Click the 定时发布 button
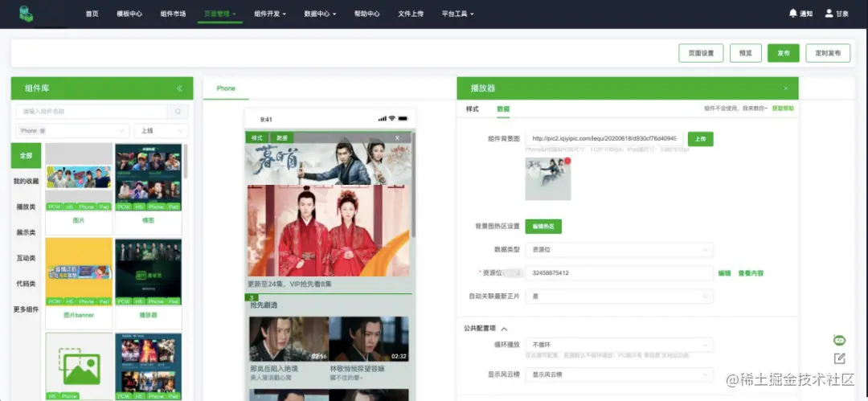The image size is (868, 401). pyautogui.click(x=828, y=53)
